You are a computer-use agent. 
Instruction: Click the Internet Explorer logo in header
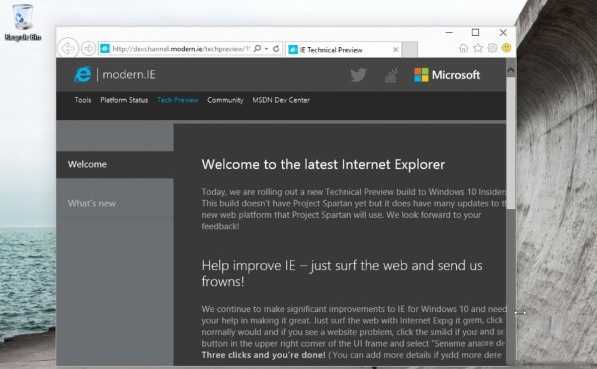click(83, 75)
